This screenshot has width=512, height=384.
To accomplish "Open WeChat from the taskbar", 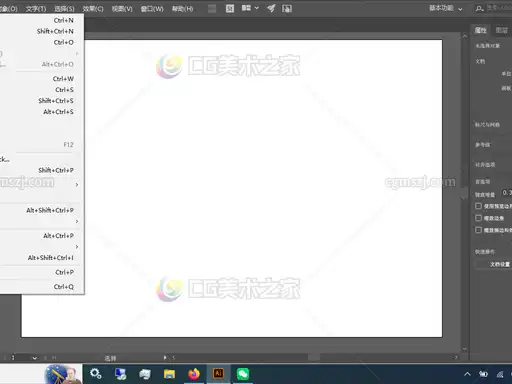I will pyautogui.click(x=243, y=374).
